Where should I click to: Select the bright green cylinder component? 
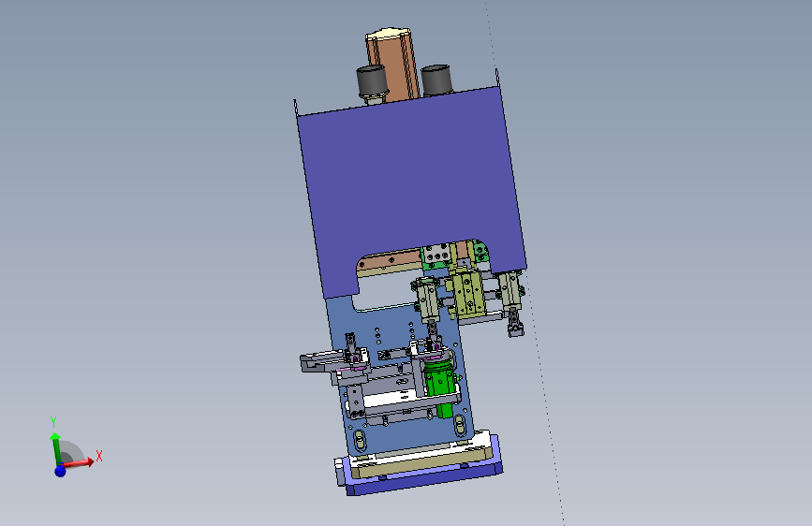pos(438,387)
